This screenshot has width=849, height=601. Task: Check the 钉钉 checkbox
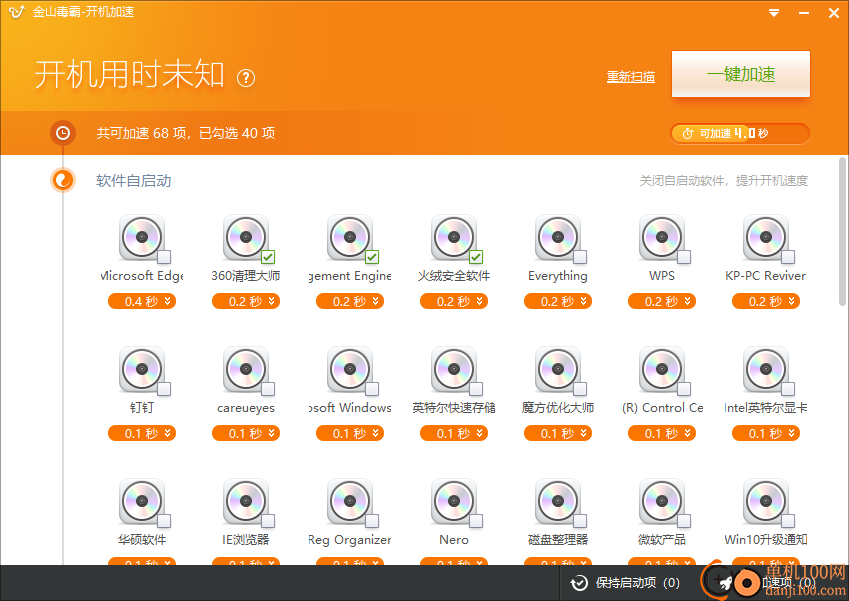(x=164, y=389)
